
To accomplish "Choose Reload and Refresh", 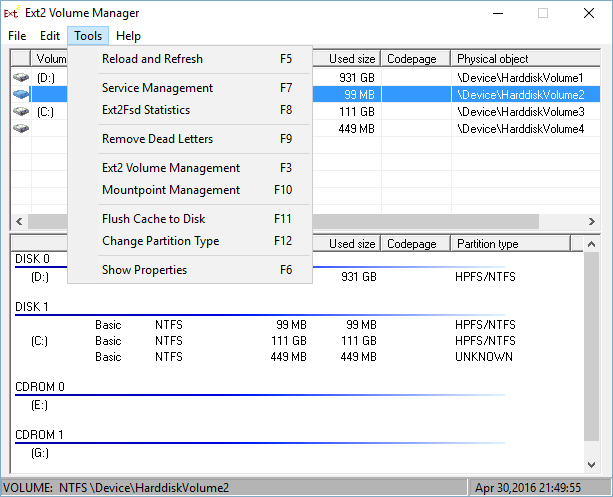I will [190, 59].
